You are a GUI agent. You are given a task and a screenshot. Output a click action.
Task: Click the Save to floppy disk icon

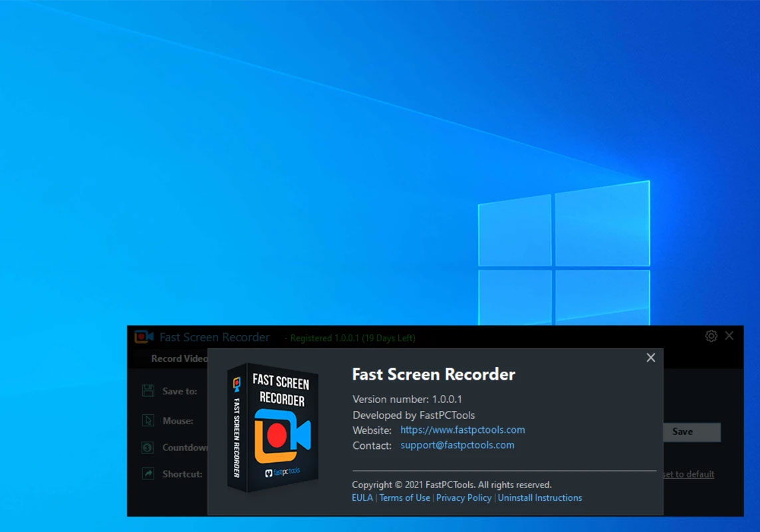[x=148, y=390]
